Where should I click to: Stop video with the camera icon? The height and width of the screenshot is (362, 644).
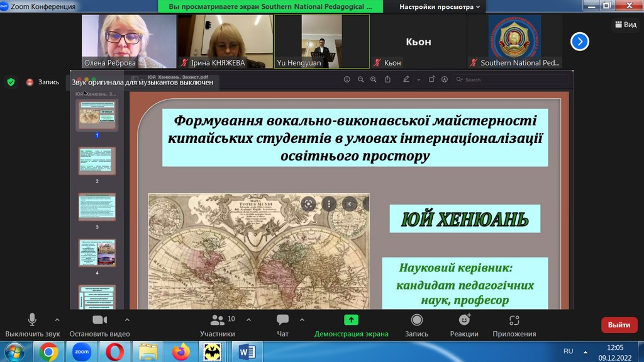(99, 325)
